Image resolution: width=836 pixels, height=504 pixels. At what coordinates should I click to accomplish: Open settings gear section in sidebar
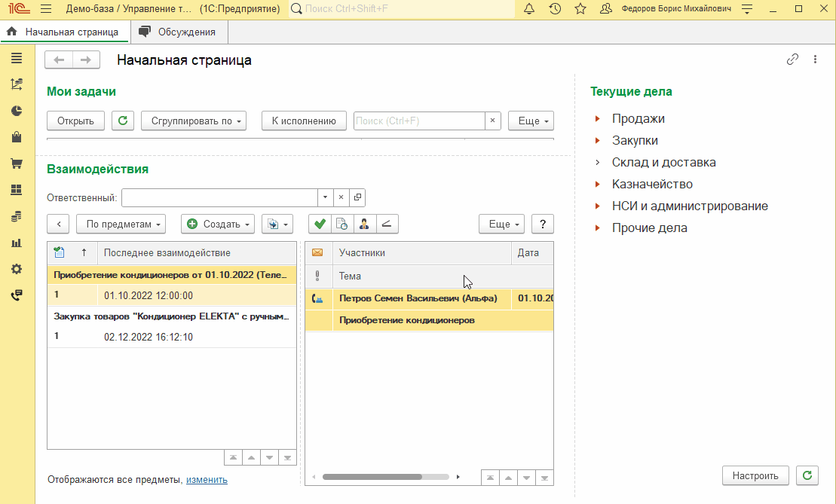coord(17,269)
